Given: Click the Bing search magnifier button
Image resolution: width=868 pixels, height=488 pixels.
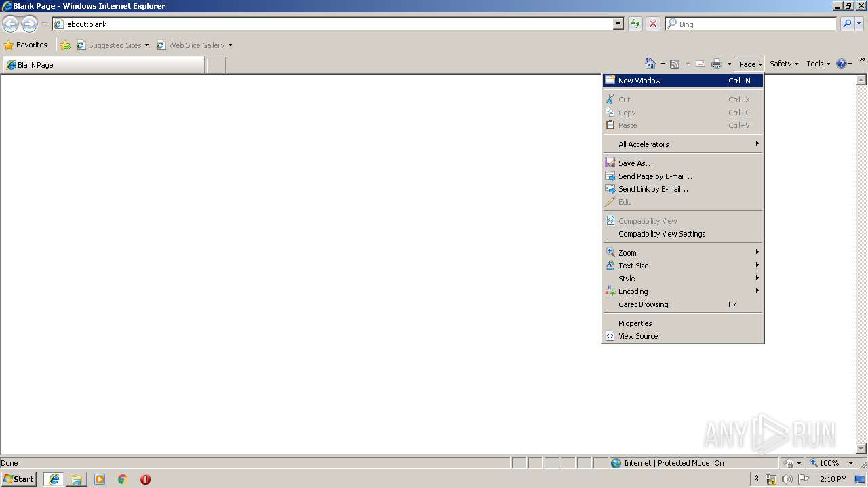Looking at the screenshot, I should point(847,24).
